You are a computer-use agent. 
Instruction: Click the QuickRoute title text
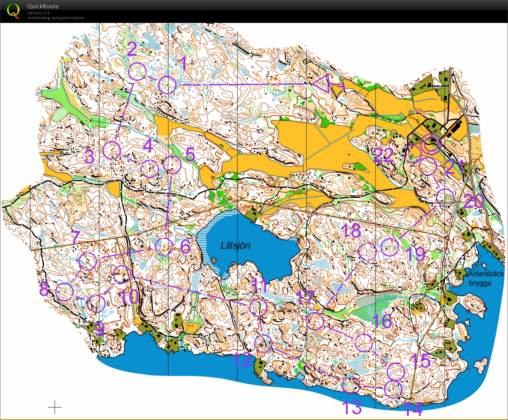[43, 6]
